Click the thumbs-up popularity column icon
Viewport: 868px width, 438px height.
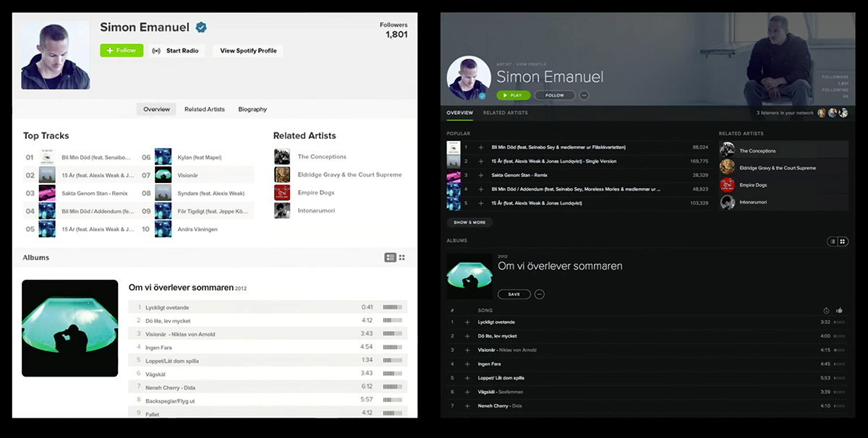click(839, 310)
